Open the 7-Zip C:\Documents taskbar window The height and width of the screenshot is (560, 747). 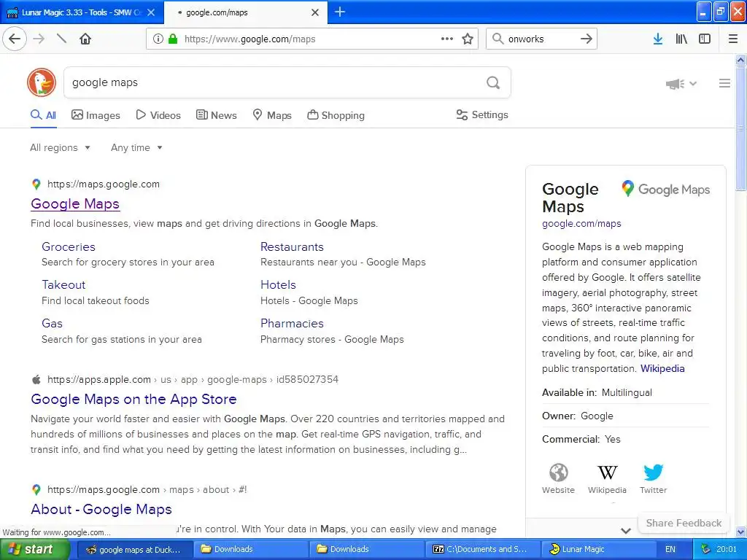pyautogui.click(x=481, y=549)
